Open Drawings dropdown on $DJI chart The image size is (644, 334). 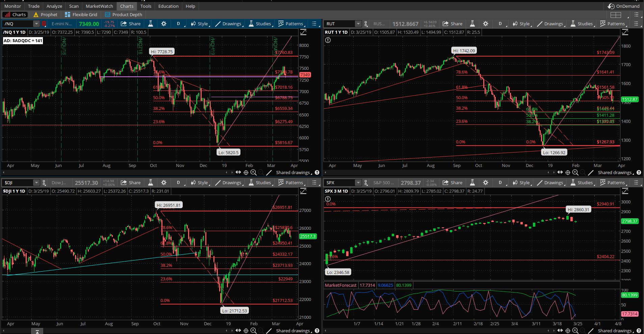[x=229, y=183]
